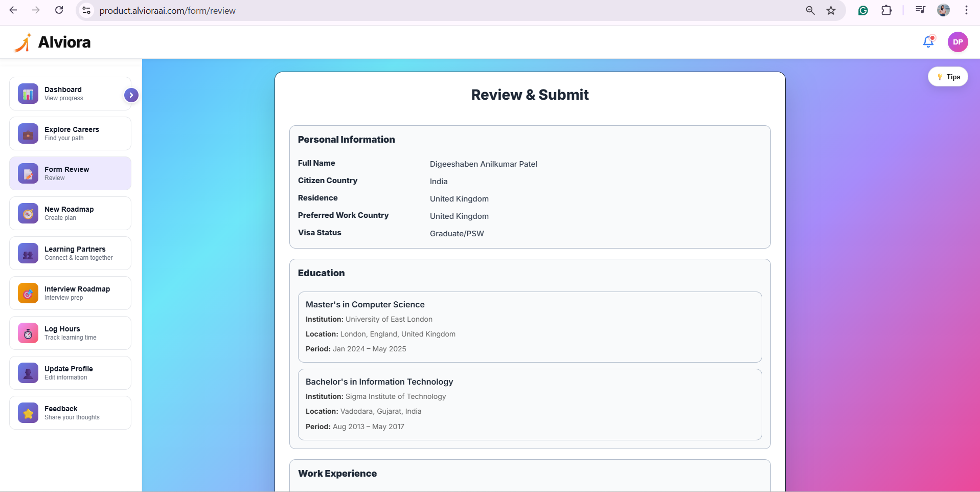Open the New Roadmap menu item

[x=70, y=213]
